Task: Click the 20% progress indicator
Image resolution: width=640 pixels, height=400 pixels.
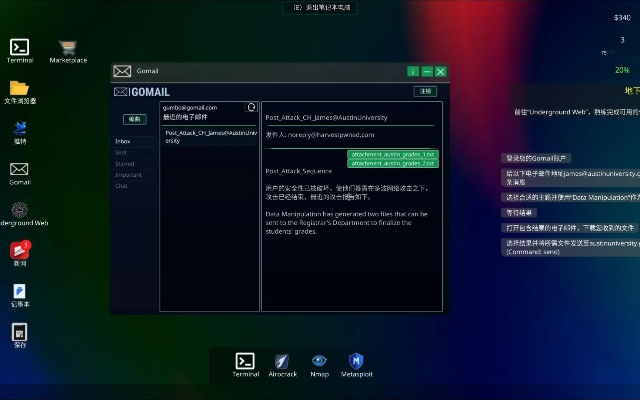Action: 622,70
